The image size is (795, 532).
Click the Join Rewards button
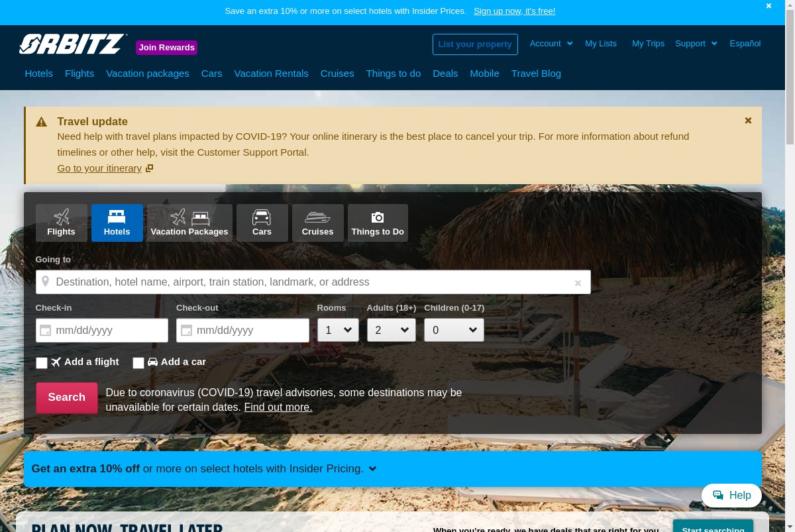[x=167, y=48]
